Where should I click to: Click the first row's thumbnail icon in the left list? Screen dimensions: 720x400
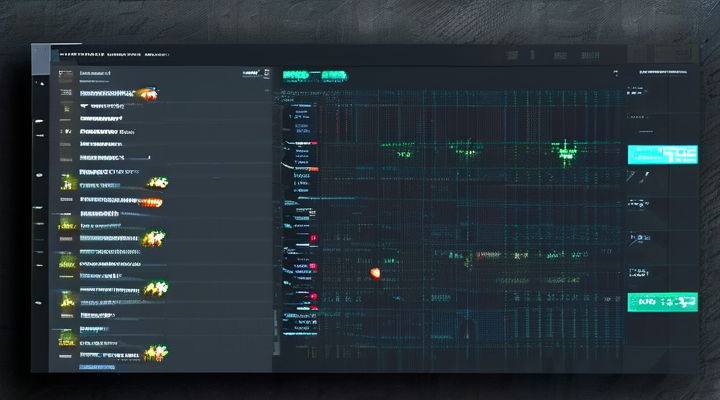click(66, 74)
